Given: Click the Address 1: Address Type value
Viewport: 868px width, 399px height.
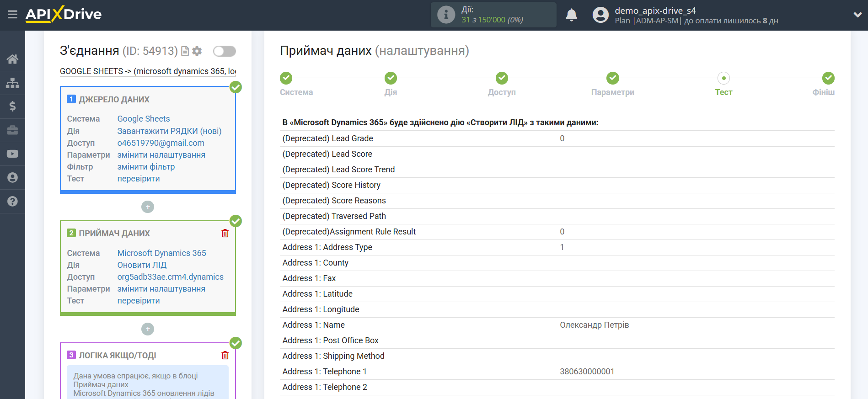Looking at the screenshot, I should pos(562,247).
